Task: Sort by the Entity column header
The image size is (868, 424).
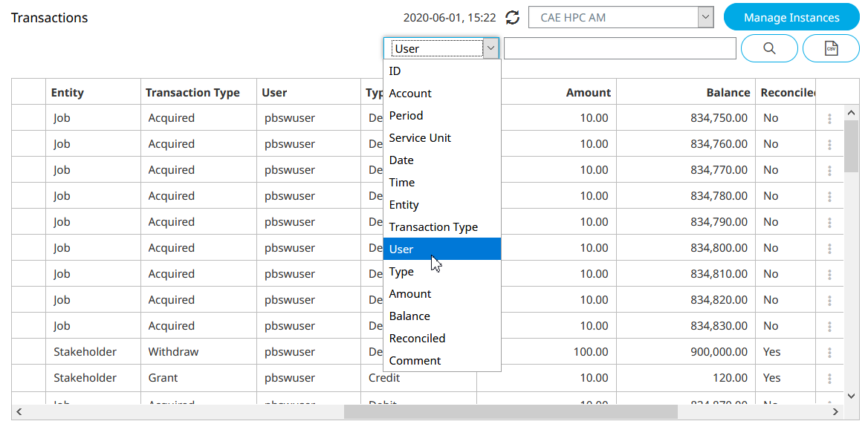Action: tap(68, 93)
